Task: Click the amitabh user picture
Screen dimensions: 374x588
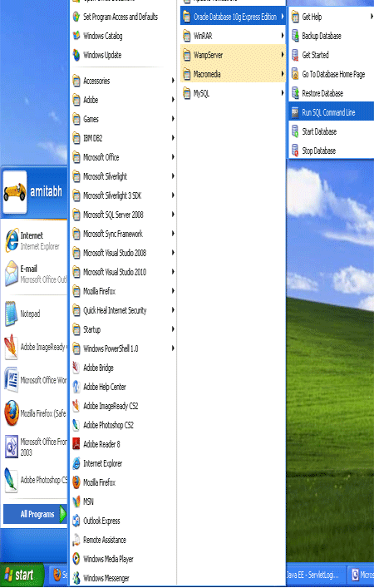Action: click(15, 192)
